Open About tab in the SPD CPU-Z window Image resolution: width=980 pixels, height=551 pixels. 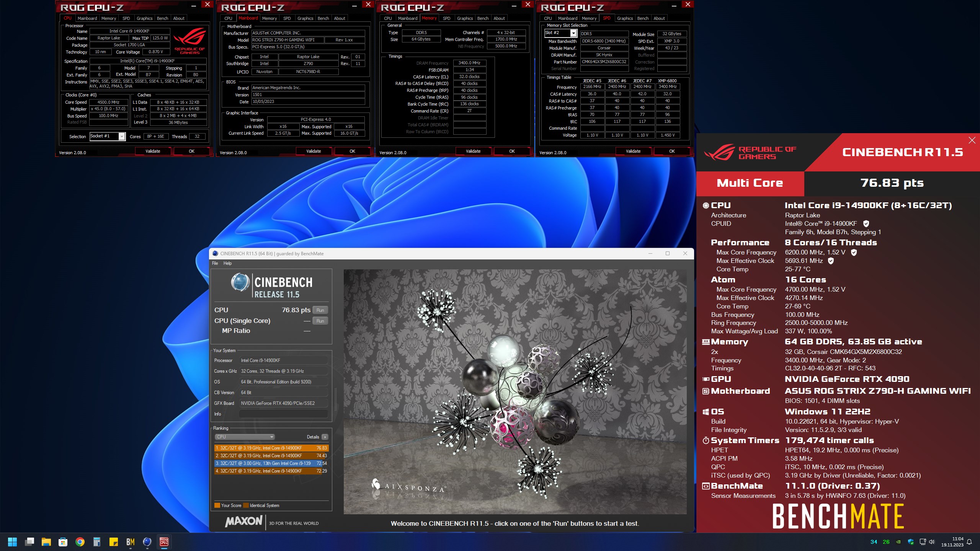659,18
